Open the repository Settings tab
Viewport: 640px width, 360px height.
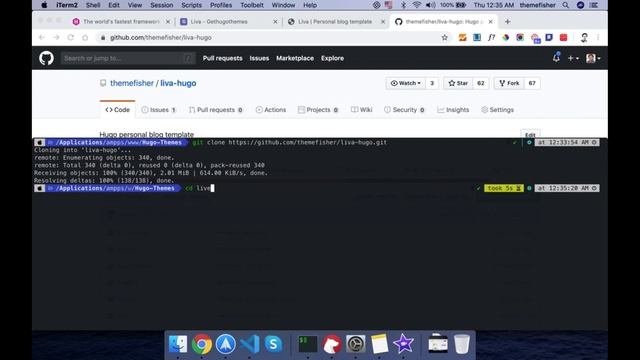497,110
